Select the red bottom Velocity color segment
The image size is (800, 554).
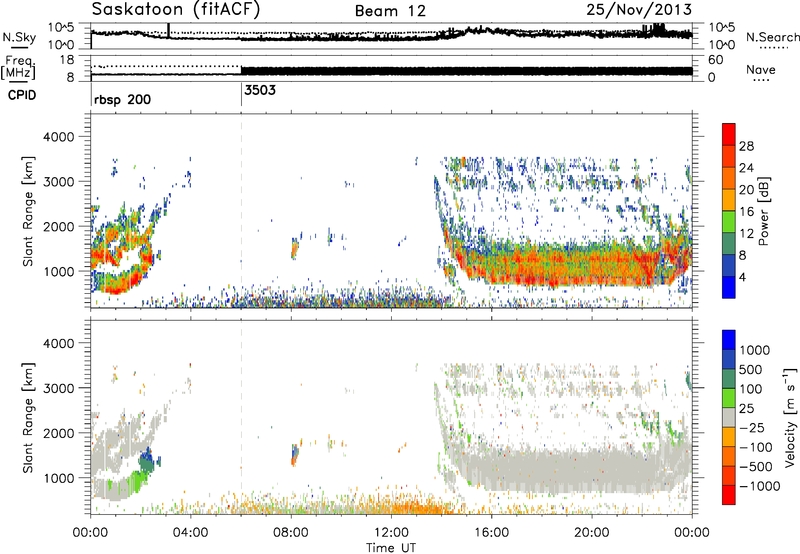[729, 495]
